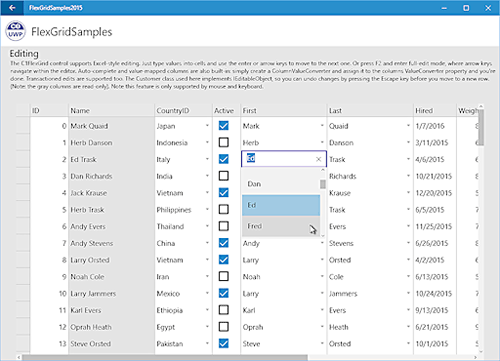Open the Italy country dropdown
Image resolution: width=500 pixels, height=361 pixels.
[x=207, y=159]
